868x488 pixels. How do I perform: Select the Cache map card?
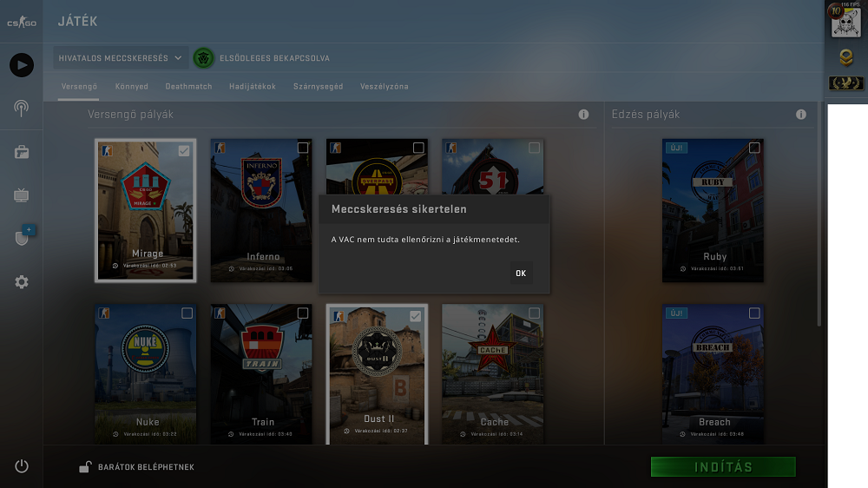[493, 374]
